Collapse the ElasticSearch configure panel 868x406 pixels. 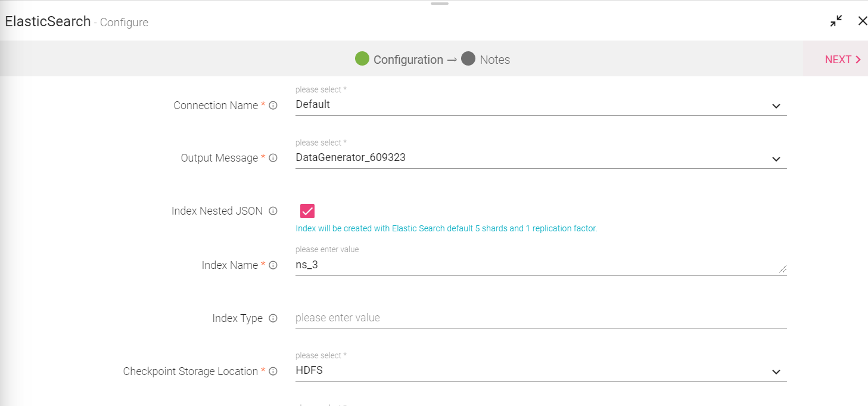[836, 21]
